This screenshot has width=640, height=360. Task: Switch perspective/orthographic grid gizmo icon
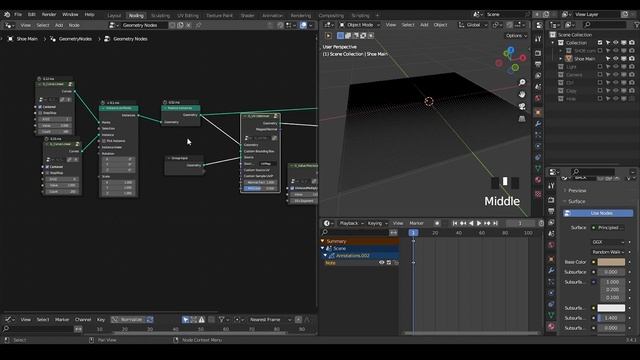click(522, 119)
